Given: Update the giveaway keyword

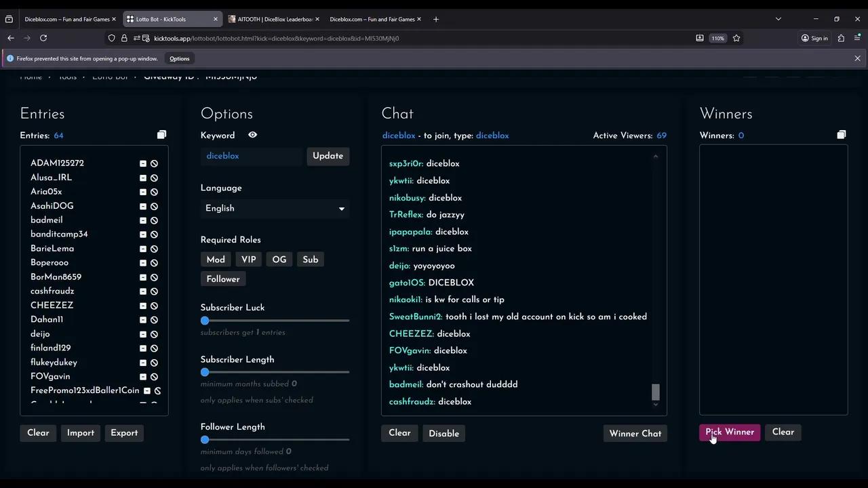Looking at the screenshot, I should [x=328, y=156].
